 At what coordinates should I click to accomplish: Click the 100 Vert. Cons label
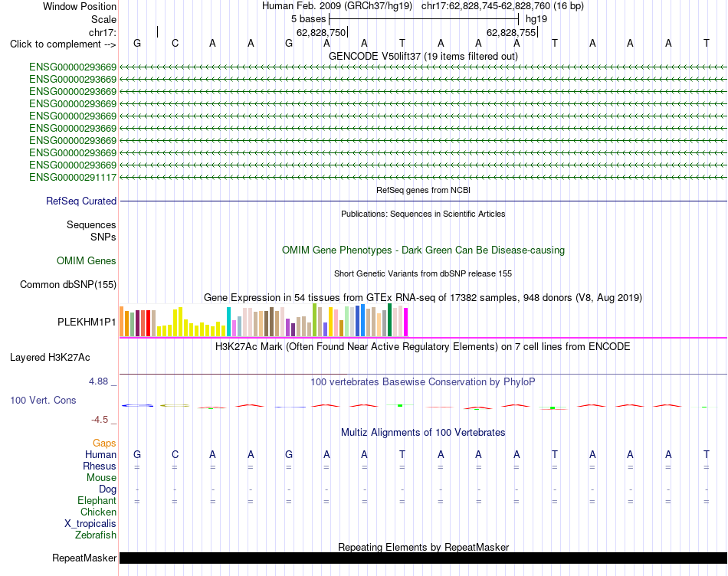coord(43,400)
